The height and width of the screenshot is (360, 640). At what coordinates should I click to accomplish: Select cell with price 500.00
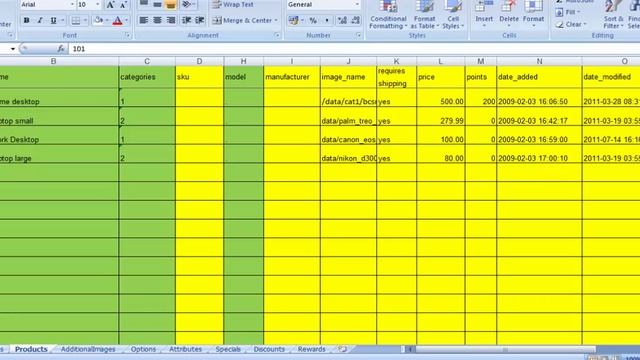point(441,98)
